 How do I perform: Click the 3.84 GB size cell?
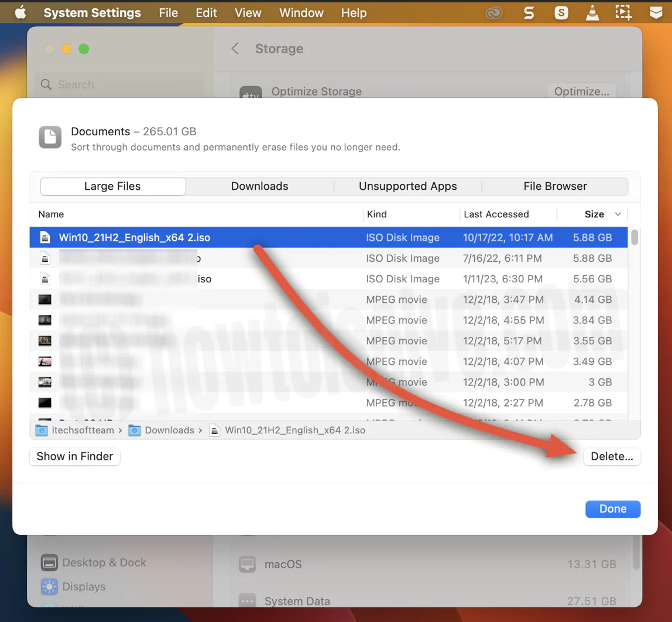coord(592,320)
